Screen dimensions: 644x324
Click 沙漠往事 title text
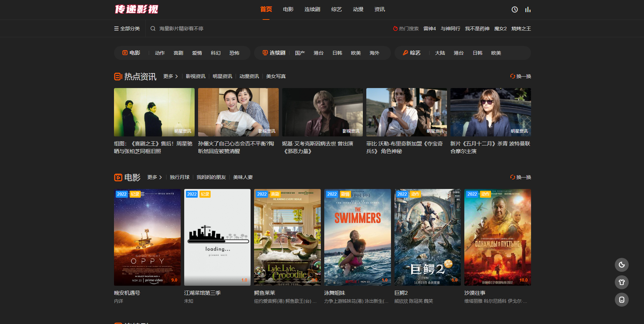(475, 293)
